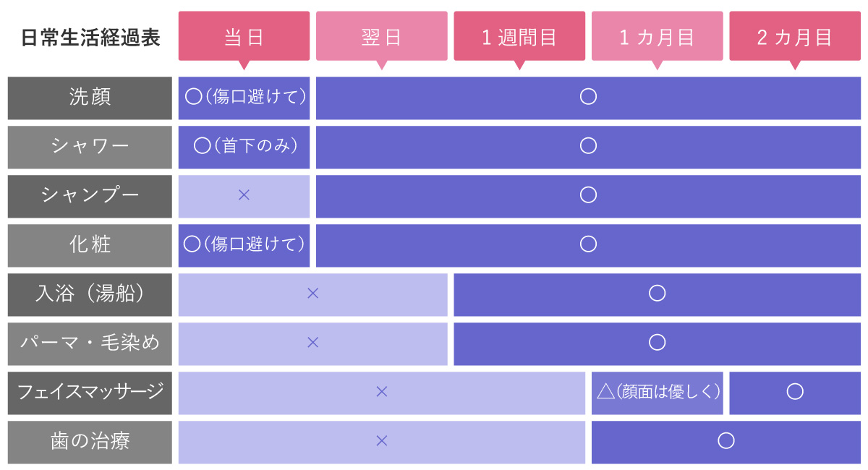Select the シャワー row label
Image resolution: width=868 pixels, height=470 pixels.
tap(90, 147)
